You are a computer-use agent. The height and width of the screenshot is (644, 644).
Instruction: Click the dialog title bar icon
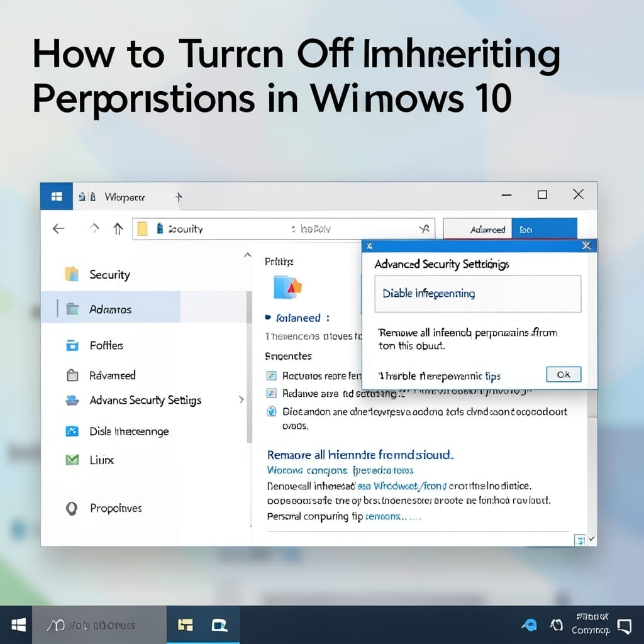[369, 246]
